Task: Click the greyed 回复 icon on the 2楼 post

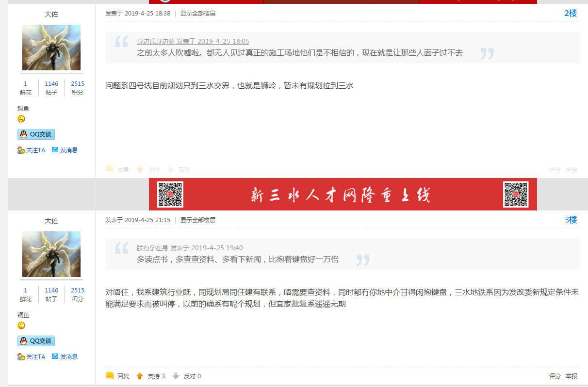Action: [109, 169]
